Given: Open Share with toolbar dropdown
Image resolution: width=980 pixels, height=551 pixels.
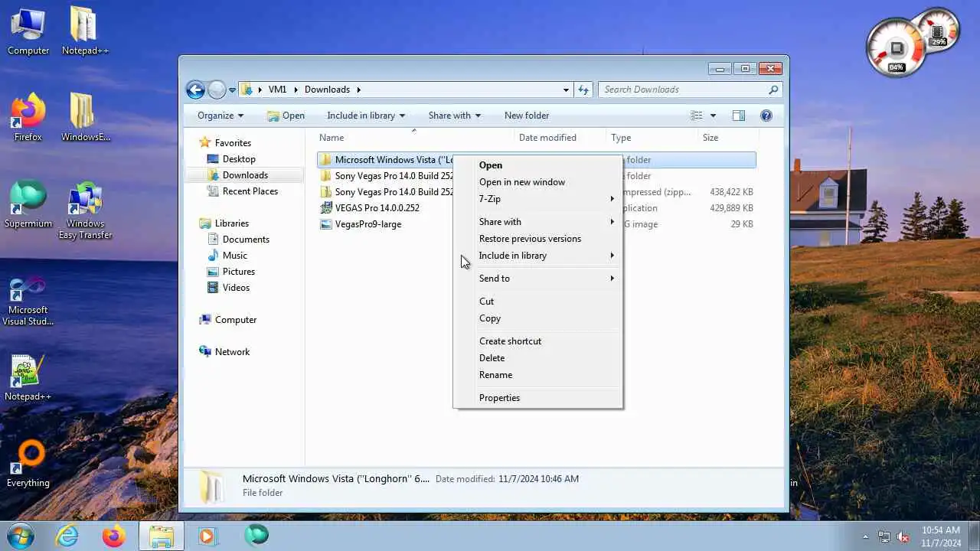Looking at the screenshot, I should click(x=455, y=116).
